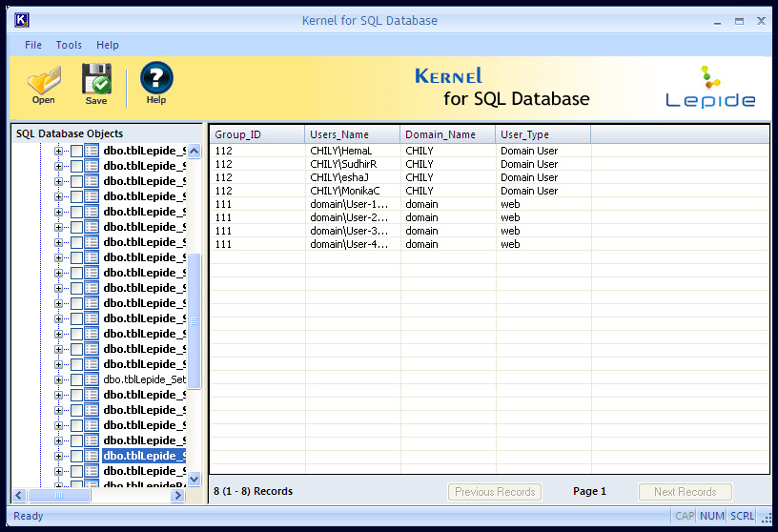Maximize the Kernel for SQL Database window
The image size is (778, 532).
739,21
